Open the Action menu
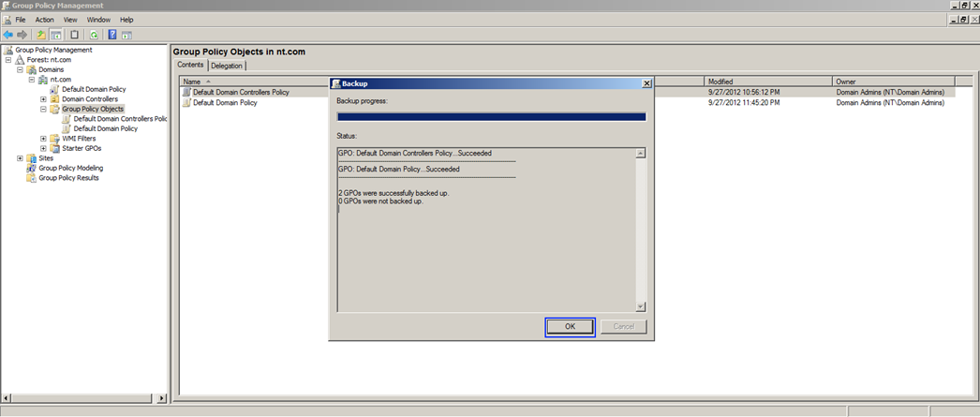This screenshot has height=417, width=980. pyautogui.click(x=44, y=20)
